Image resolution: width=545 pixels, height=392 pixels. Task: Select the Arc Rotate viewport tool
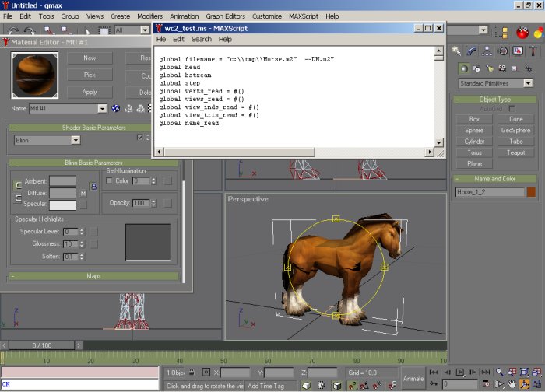[x=525, y=384]
